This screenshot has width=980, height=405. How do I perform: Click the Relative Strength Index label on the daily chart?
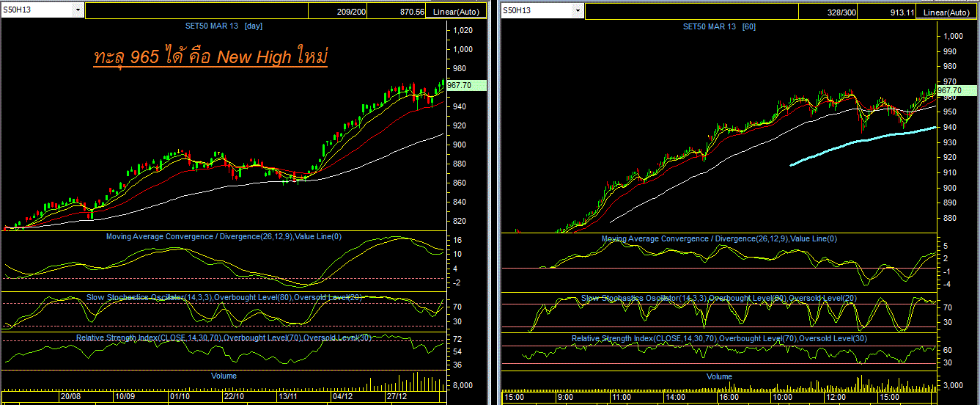click(224, 337)
